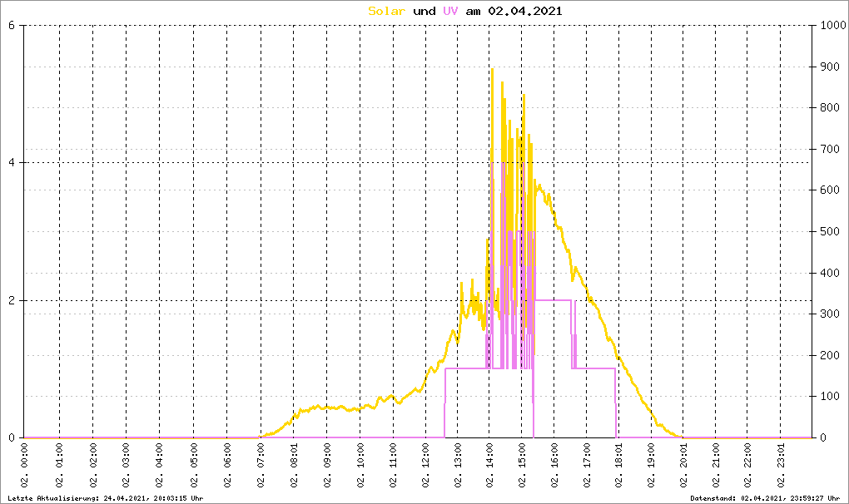Click right axis label '100'
The height and width of the screenshot is (504, 849).
830,397
